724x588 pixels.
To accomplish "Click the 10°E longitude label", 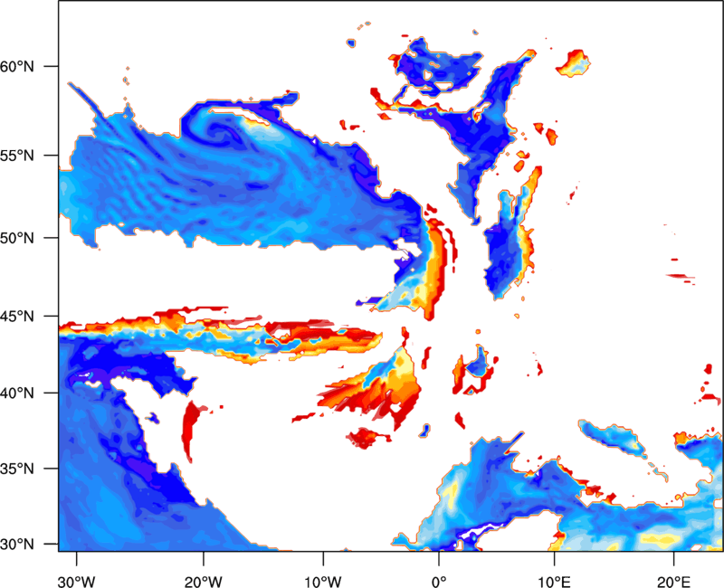I will 554,582.
